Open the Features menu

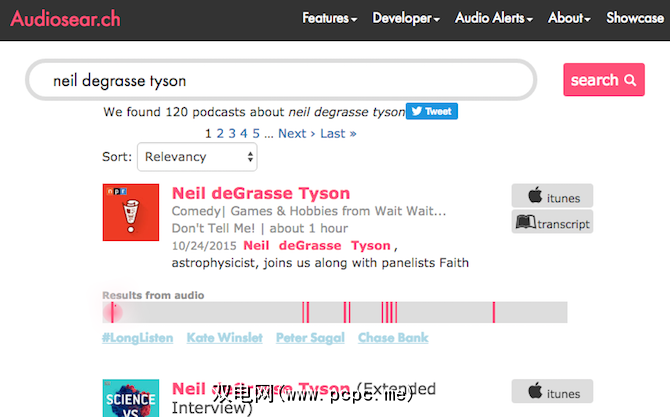(329, 18)
